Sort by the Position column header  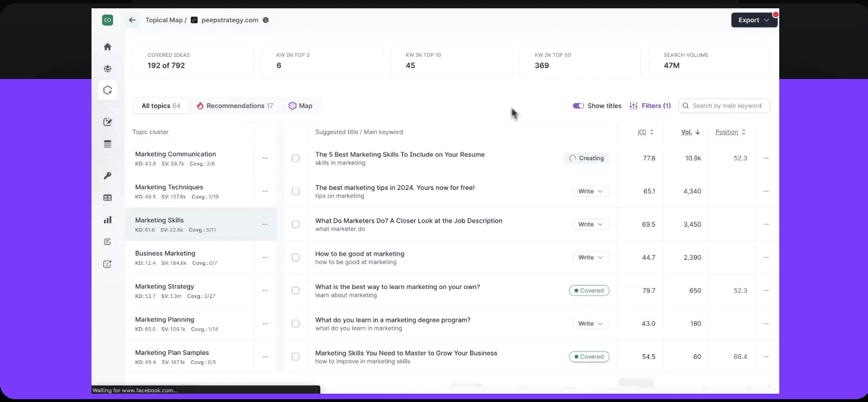[x=730, y=132]
